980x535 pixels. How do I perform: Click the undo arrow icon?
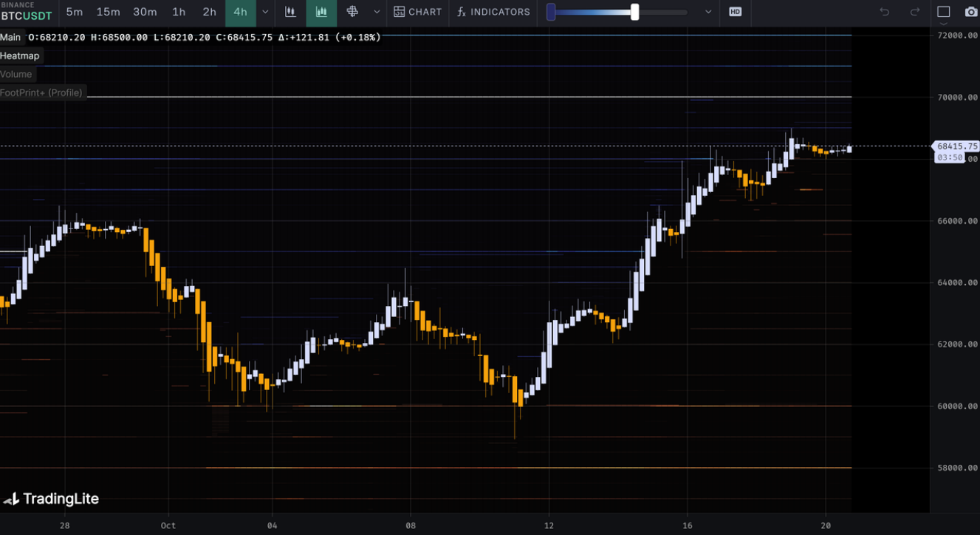[x=885, y=12]
